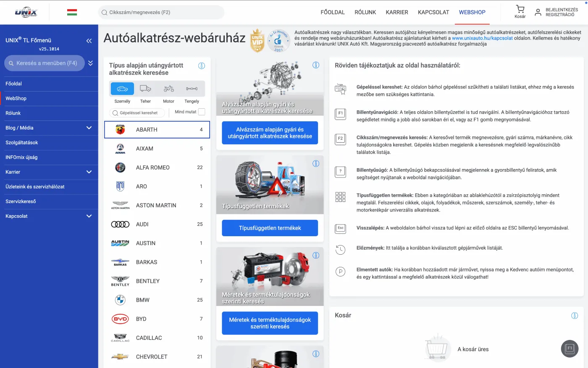Click the user account icon
This screenshot has width=588, height=368.
coord(538,12)
